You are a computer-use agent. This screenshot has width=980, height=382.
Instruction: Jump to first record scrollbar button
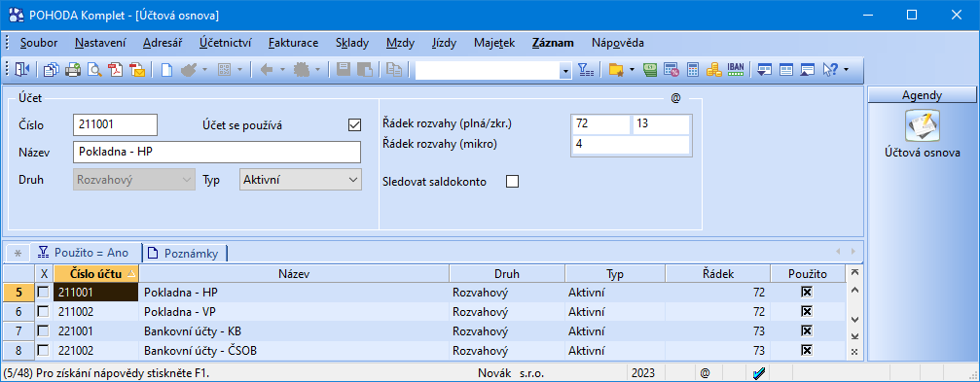(854, 273)
